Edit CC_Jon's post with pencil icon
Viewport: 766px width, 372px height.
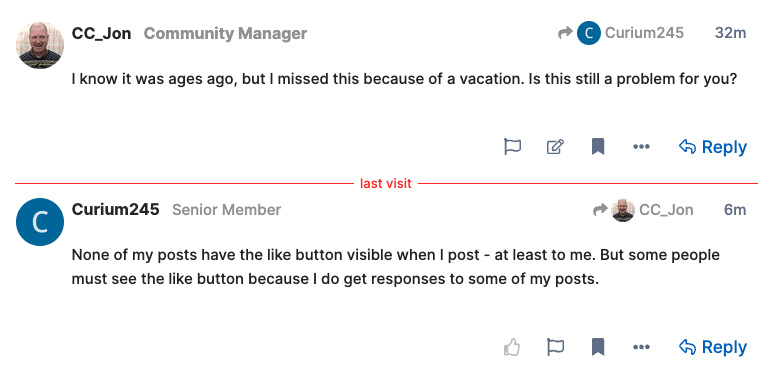pos(555,147)
